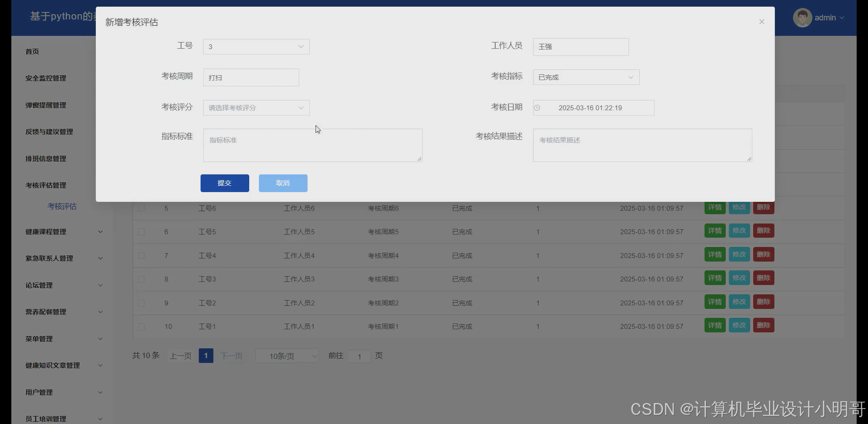The image size is (868, 424).
Task: Open the 10条/页 page size dropdown
Action: [286, 356]
